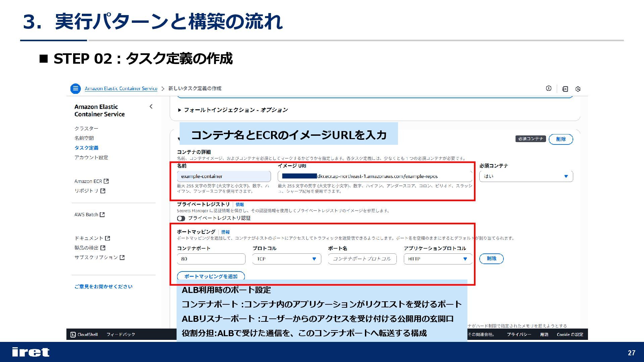Open サブスクリプション sidebar link
Image resolution: width=644 pixels, height=362 pixels.
[x=96, y=257]
